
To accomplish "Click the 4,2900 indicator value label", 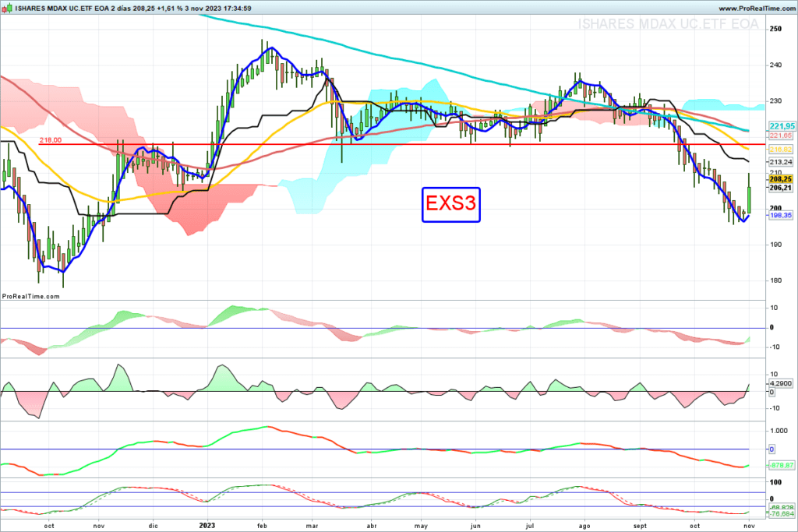I will coord(780,383).
